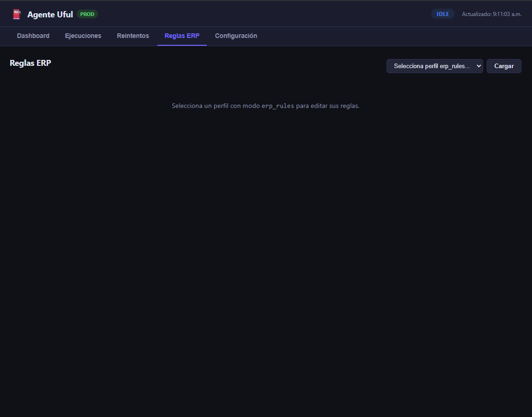Click the Agente Uful title text
This screenshot has width=532, height=417.
(x=50, y=14)
